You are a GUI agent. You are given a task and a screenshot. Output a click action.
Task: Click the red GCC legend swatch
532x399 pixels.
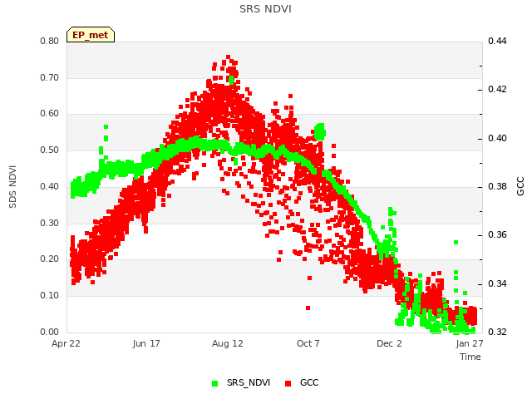[x=288, y=383]
